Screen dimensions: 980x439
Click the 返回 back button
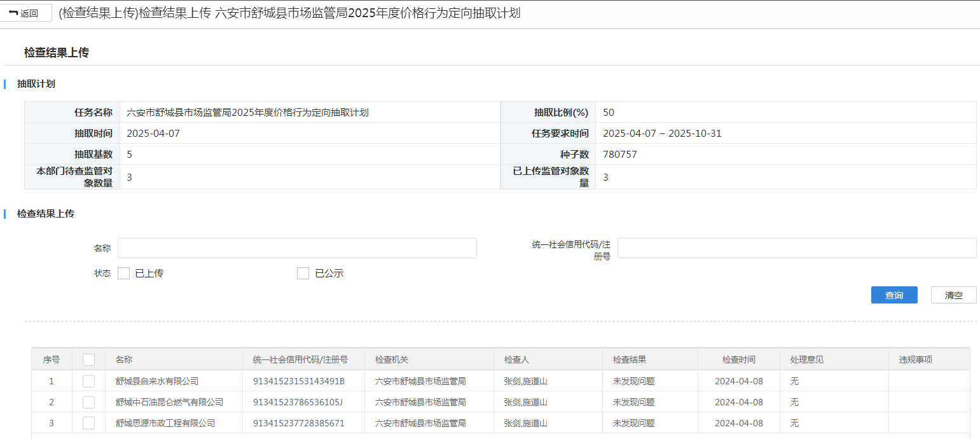click(x=24, y=13)
